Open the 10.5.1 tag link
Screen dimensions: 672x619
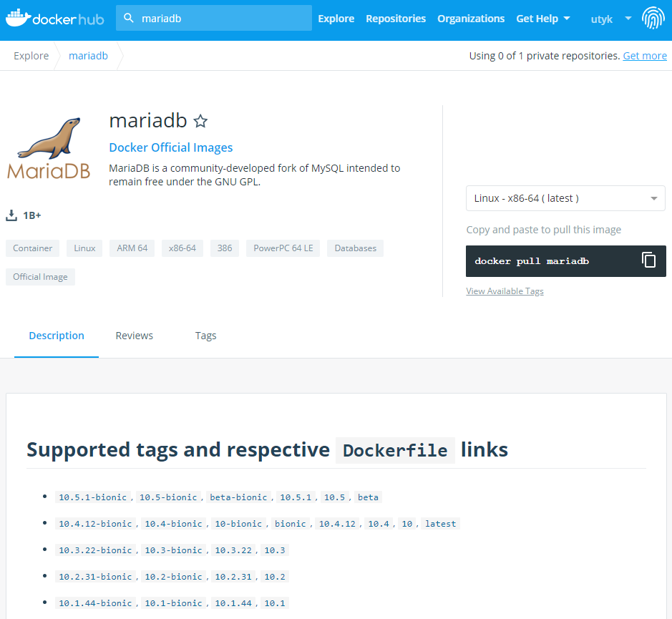(x=296, y=497)
